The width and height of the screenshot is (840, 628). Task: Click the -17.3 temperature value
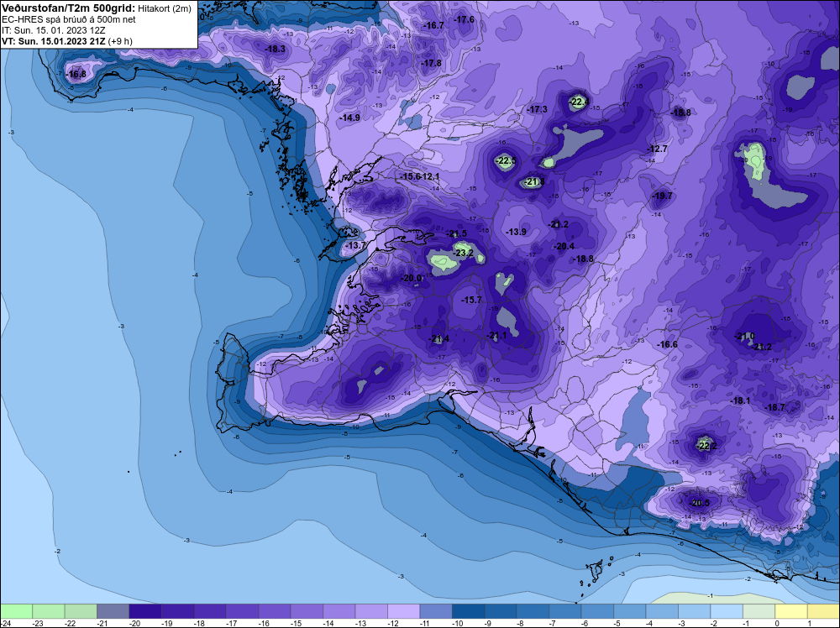[x=538, y=109]
